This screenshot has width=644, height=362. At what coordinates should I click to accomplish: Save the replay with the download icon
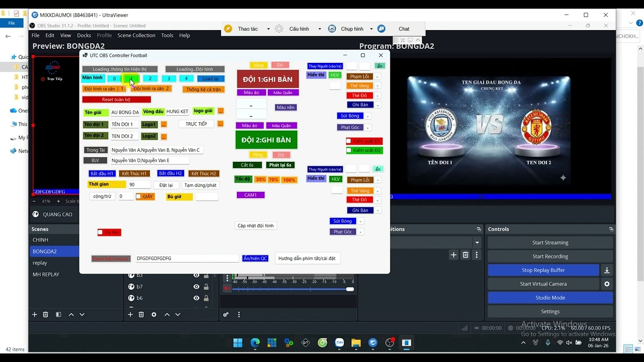tap(607, 270)
